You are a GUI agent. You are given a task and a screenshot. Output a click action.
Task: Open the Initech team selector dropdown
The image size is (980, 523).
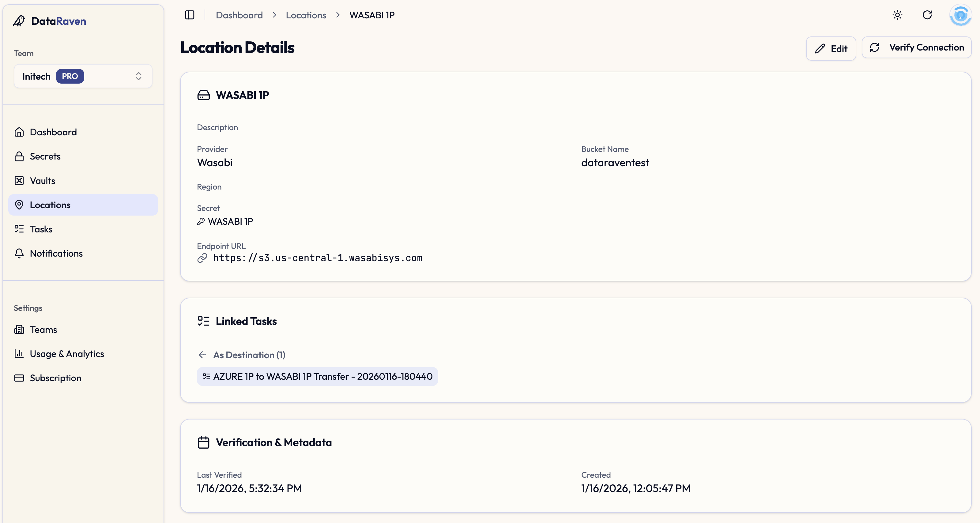click(x=83, y=76)
